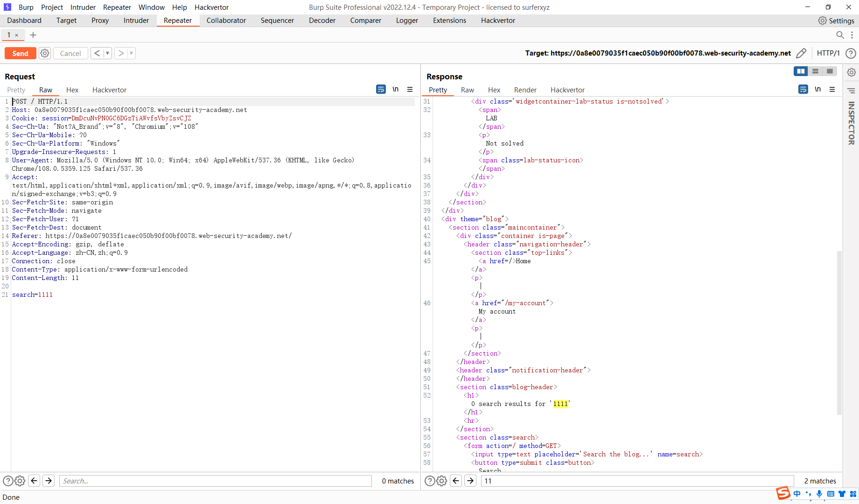Open the back history dropdown arrow
The width and height of the screenshot is (859, 504).
tap(107, 53)
